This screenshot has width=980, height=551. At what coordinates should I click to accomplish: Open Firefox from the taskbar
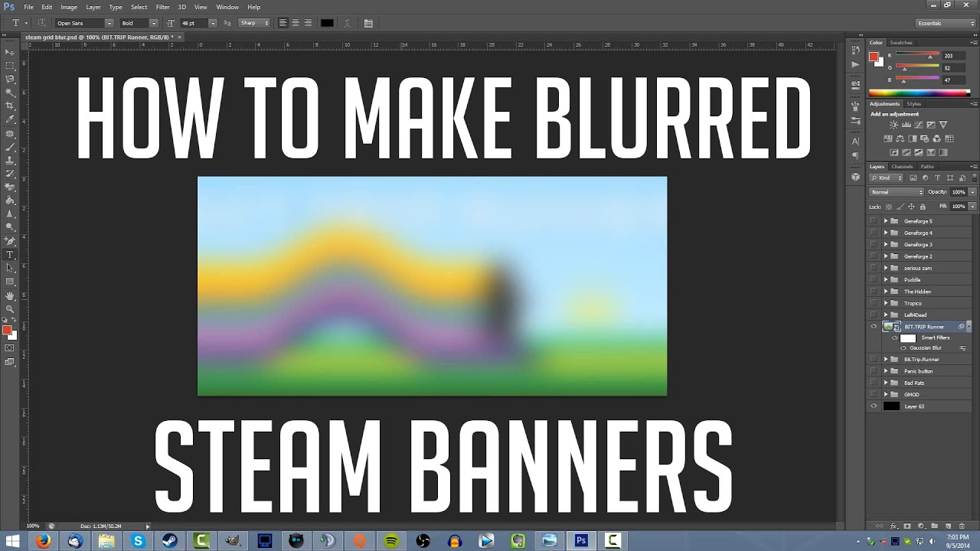[43, 540]
